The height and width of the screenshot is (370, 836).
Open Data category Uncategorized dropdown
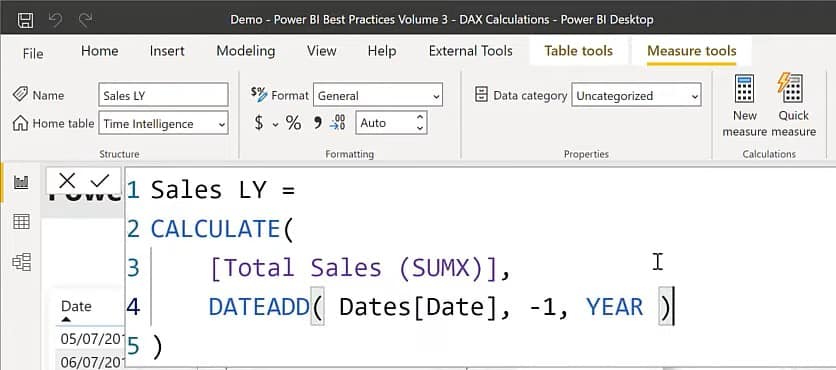click(636, 95)
